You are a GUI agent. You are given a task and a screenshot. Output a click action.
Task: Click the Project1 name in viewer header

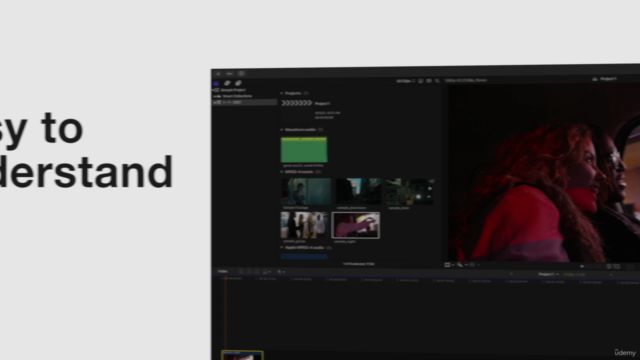point(608,79)
